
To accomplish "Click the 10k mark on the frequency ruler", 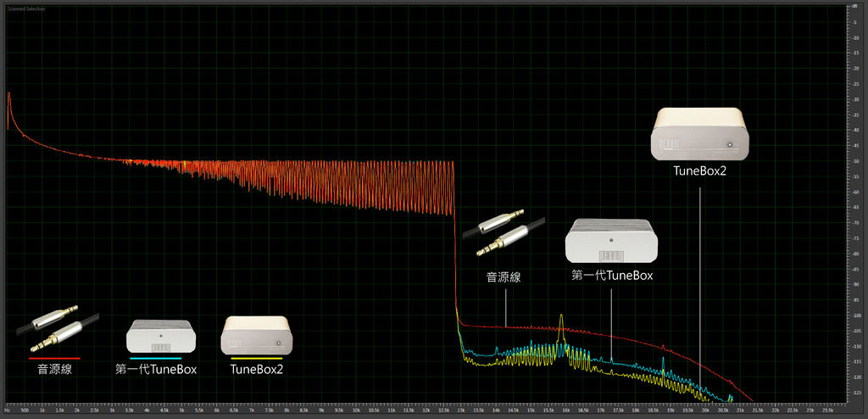I will click(356, 411).
